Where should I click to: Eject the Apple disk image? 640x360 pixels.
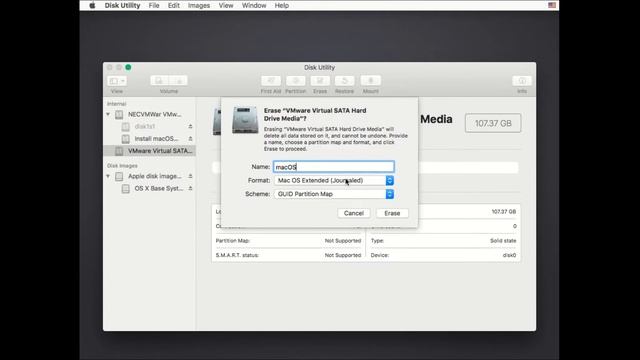coord(190,176)
